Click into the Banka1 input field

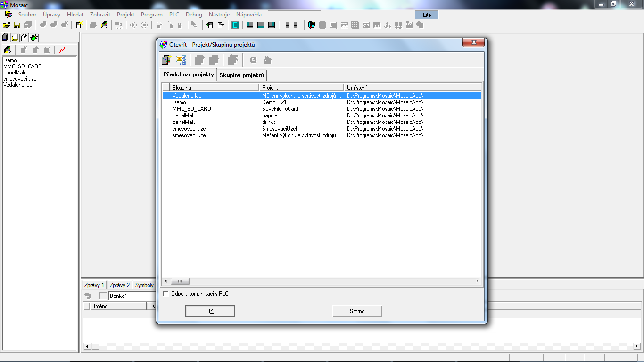coord(132,296)
